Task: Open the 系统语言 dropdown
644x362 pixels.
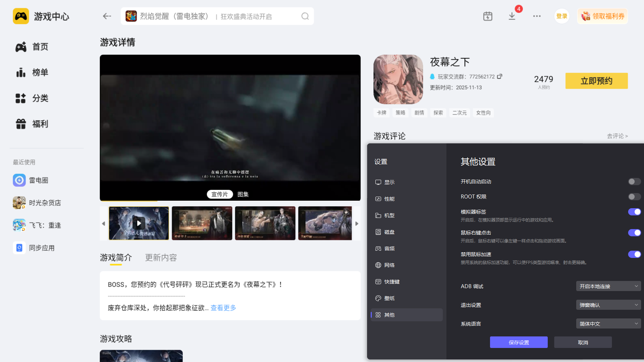Action: [608, 323]
